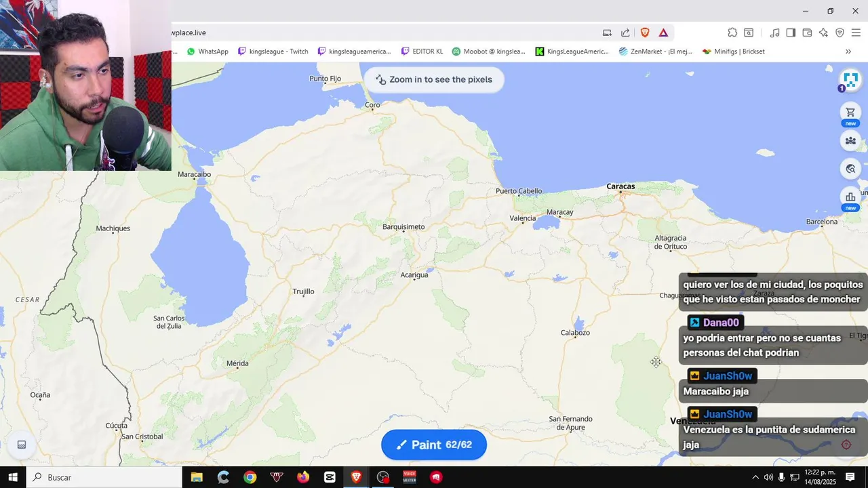Screen dimensions: 868x488
Task: Open the kingsleagueamerica Twitch bookmark
Action: pyautogui.click(x=354, y=52)
